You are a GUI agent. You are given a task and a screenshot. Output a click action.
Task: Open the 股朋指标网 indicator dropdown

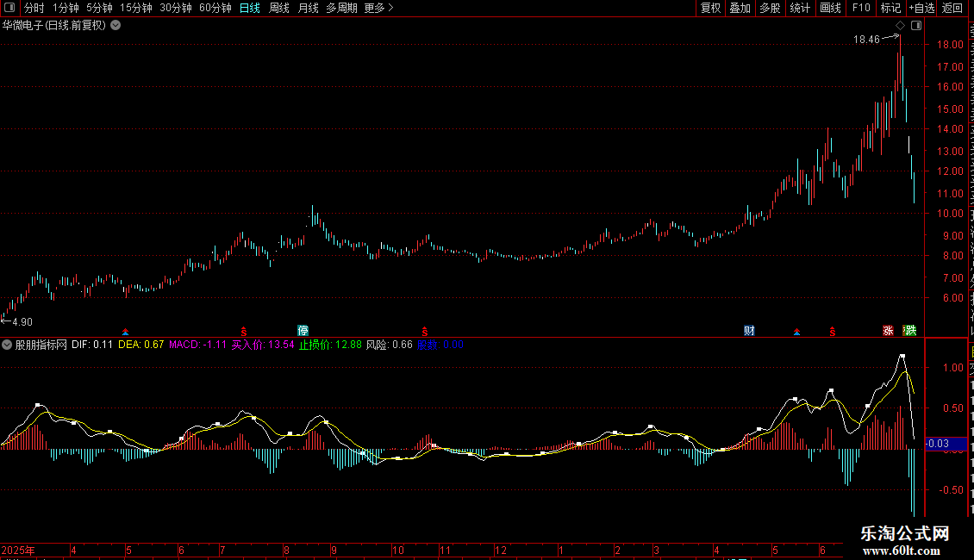7,345
